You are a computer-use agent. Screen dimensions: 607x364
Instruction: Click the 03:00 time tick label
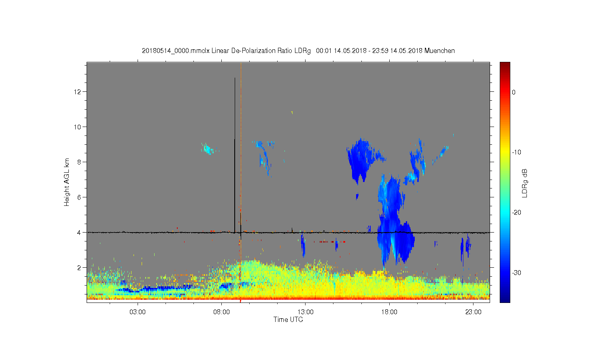tap(138, 312)
